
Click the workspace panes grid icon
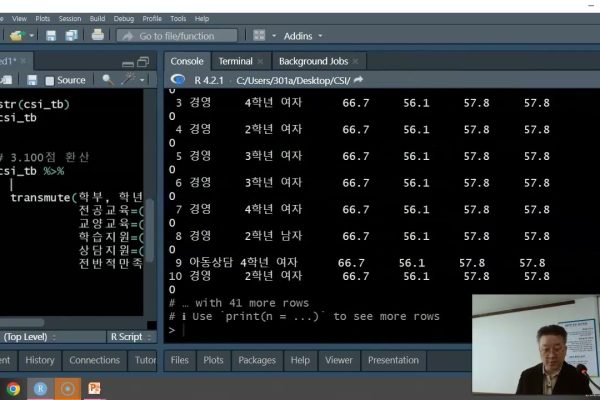coord(259,35)
